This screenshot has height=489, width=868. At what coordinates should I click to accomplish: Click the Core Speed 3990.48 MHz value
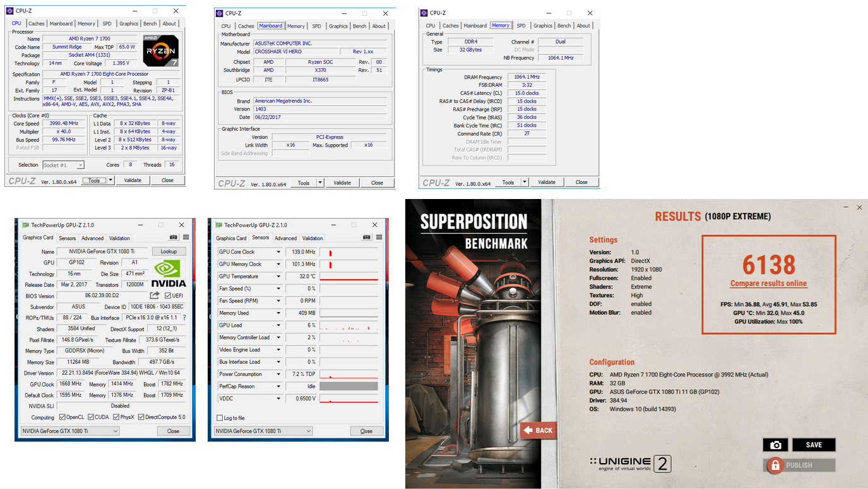click(x=64, y=123)
